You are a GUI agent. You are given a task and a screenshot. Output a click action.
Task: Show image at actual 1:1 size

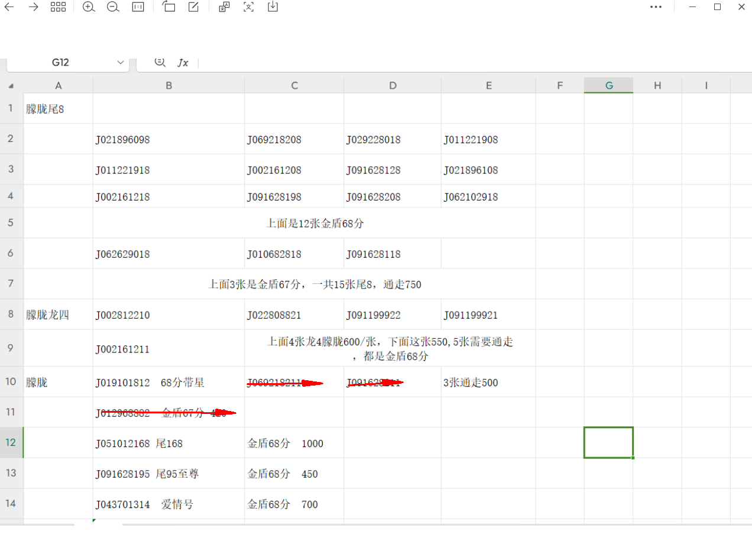click(138, 7)
